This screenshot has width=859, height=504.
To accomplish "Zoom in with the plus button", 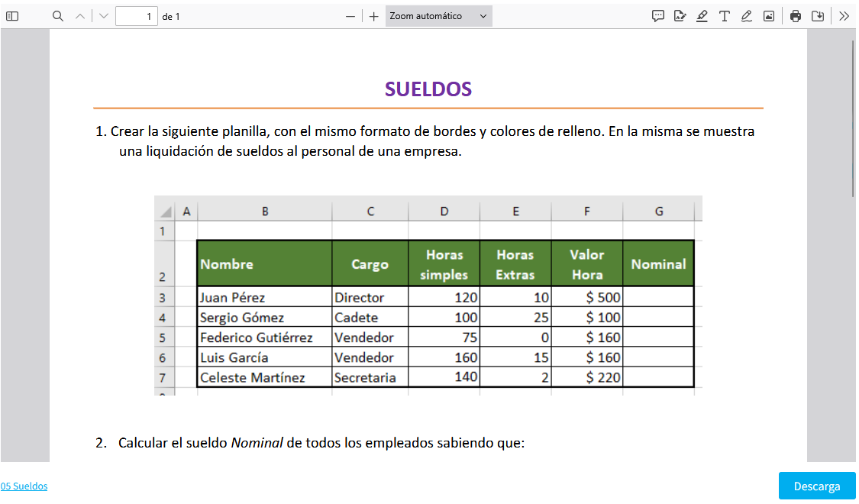I will coord(373,16).
